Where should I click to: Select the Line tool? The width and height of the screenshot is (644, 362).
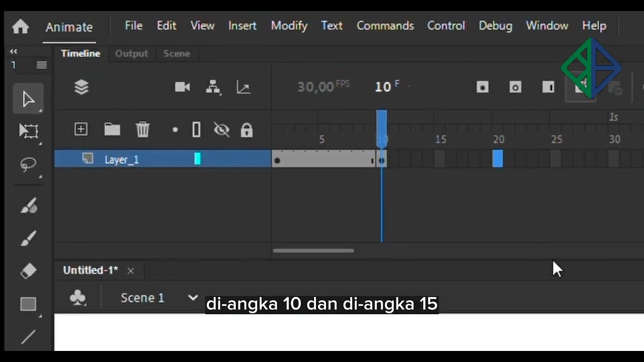pyautogui.click(x=28, y=337)
